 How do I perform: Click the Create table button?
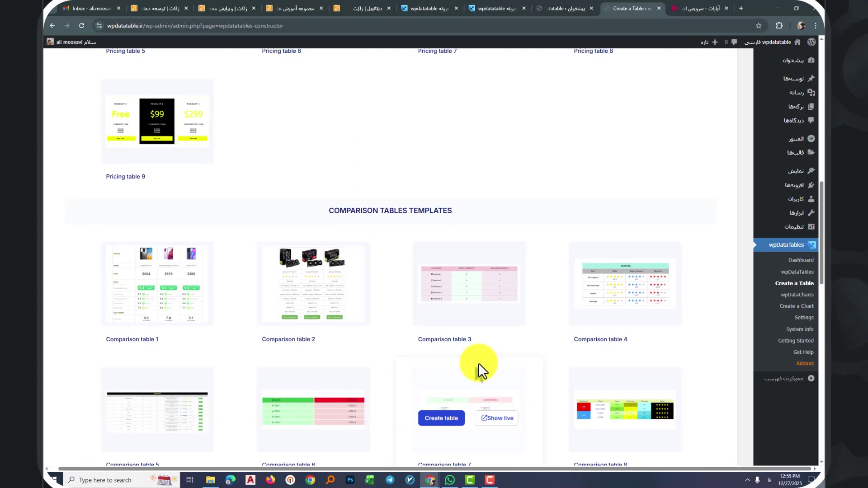point(441,418)
